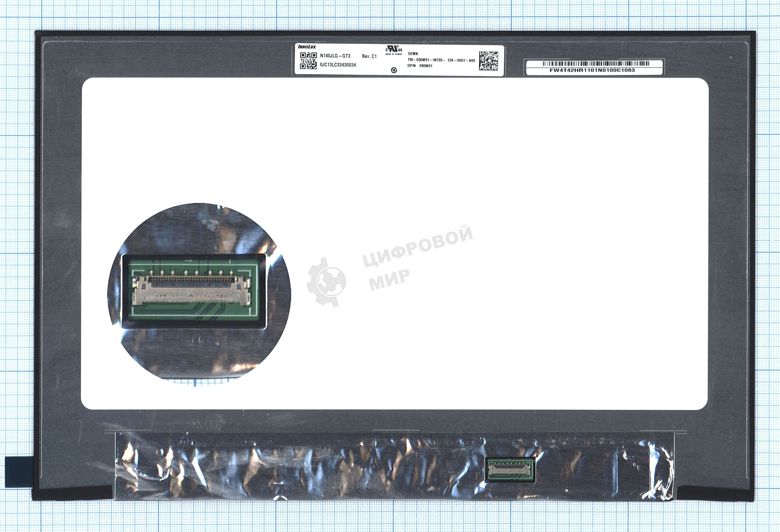Click the FW4T42HR1101N0100C1063 code text

click(x=592, y=70)
